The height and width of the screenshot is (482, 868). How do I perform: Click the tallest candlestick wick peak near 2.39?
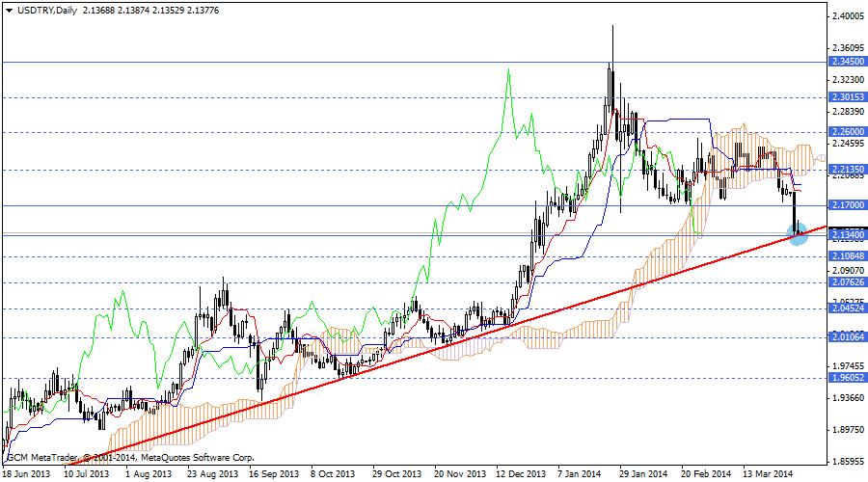(612, 27)
